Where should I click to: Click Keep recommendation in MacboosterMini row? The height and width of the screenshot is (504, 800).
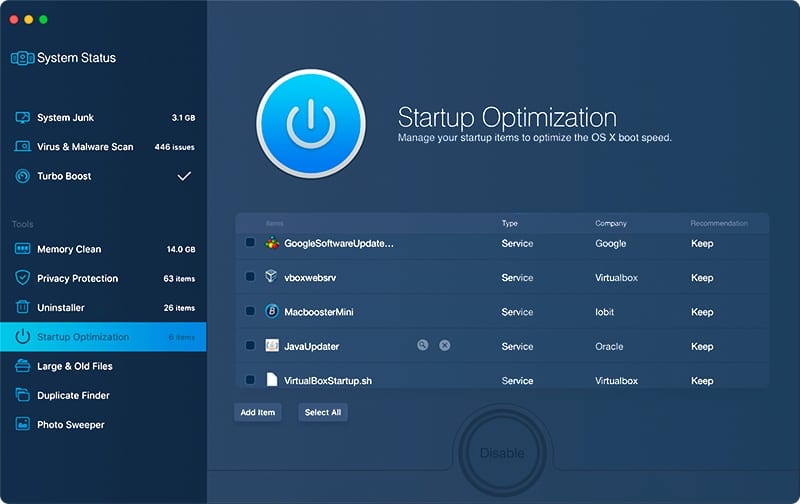(x=702, y=312)
